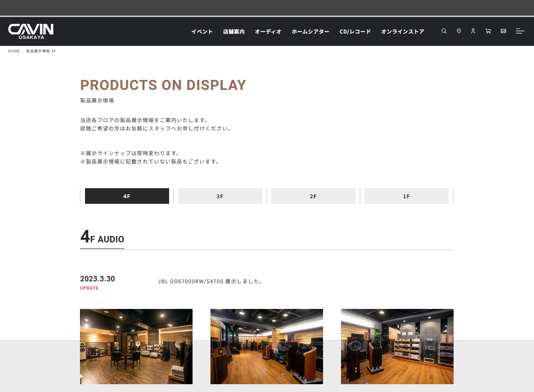Visit the オンラインストア link
Screen dimensions: 534x392
pos(402,32)
